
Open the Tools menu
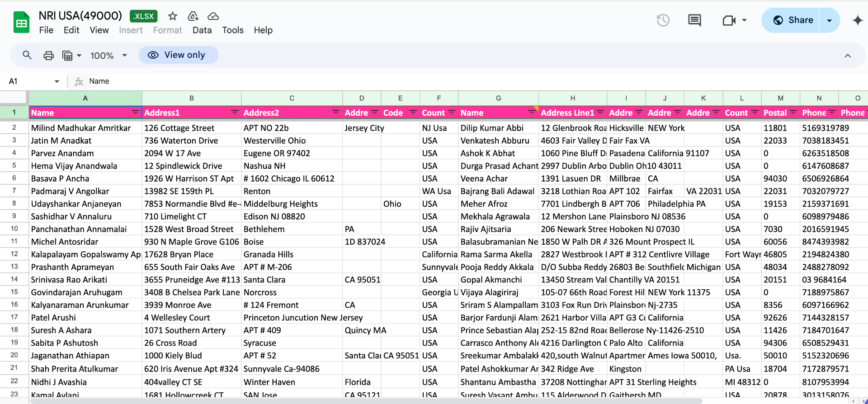pyautogui.click(x=233, y=30)
